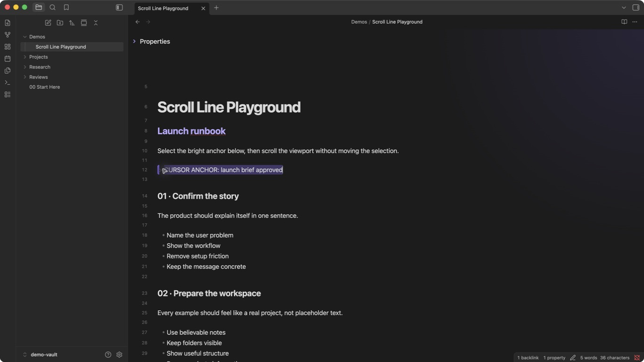Close the Scroll Line Playground tab

(x=203, y=8)
